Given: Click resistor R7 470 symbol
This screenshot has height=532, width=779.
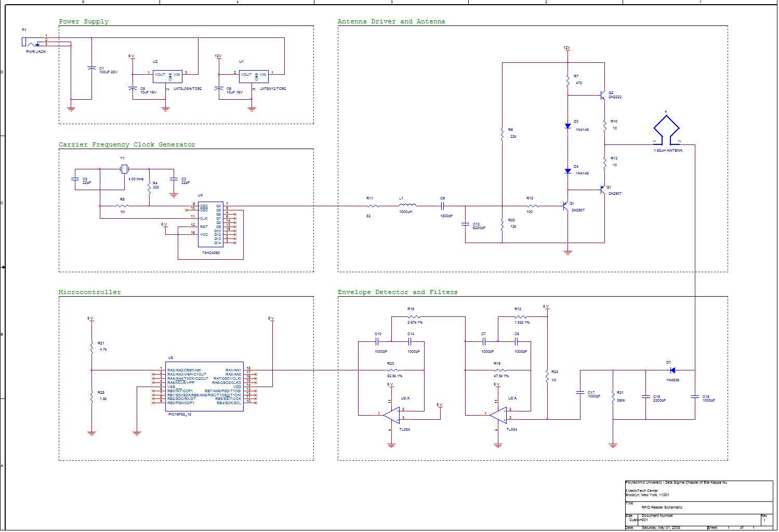Looking at the screenshot, I should tap(568, 79).
